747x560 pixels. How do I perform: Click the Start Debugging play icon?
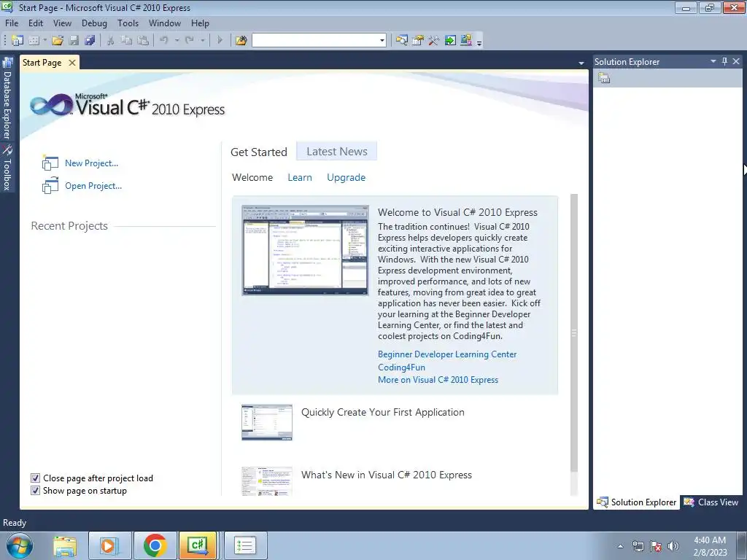(220, 41)
